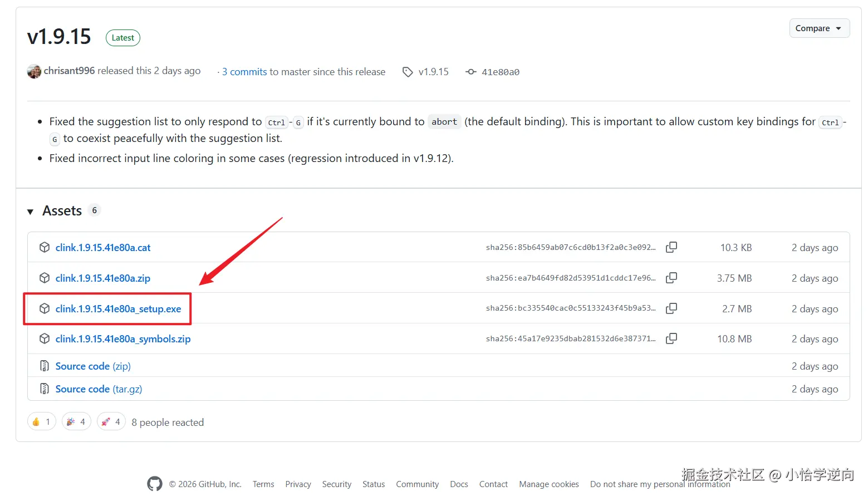This screenshot has width=868, height=496.
Task: Toggle the party popper reaction
Action: (x=76, y=422)
